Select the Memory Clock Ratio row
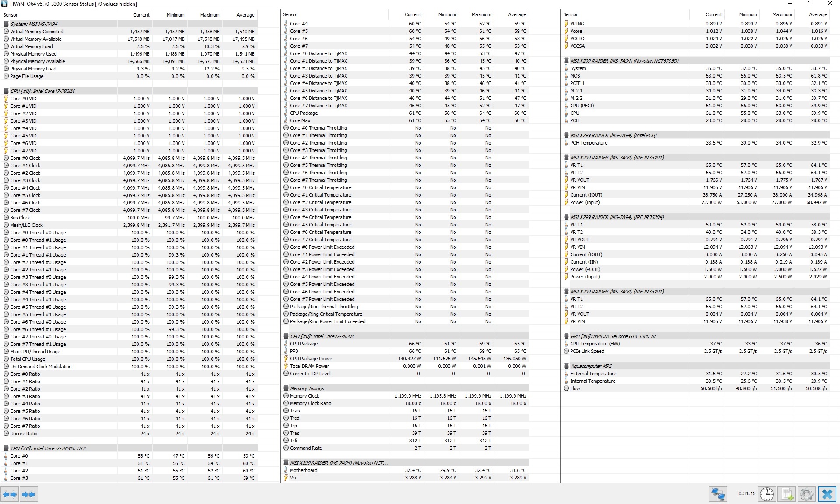This screenshot has height=504, width=840. (406, 403)
